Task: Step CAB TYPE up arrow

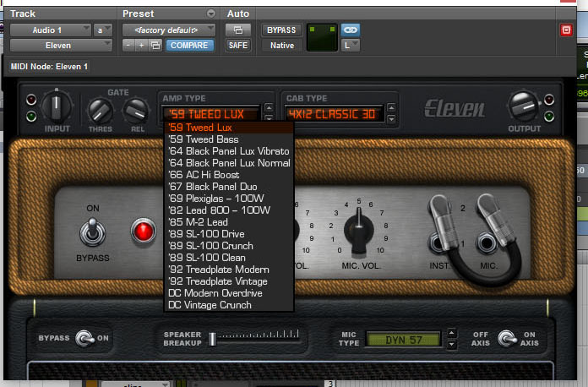Action: click(x=391, y=108)
